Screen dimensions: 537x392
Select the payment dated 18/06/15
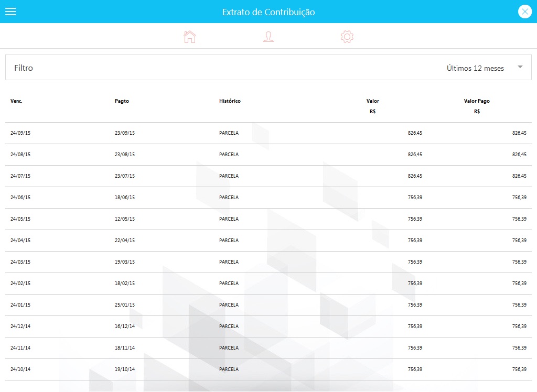point(125,198)
